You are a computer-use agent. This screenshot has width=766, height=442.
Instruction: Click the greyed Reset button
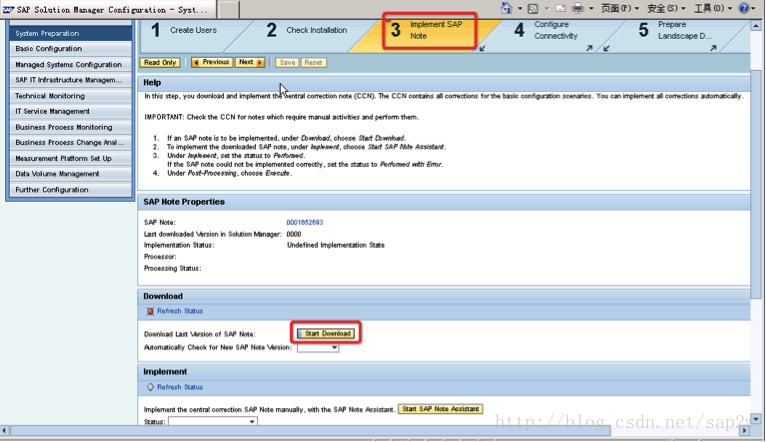(x=313, y=63)
